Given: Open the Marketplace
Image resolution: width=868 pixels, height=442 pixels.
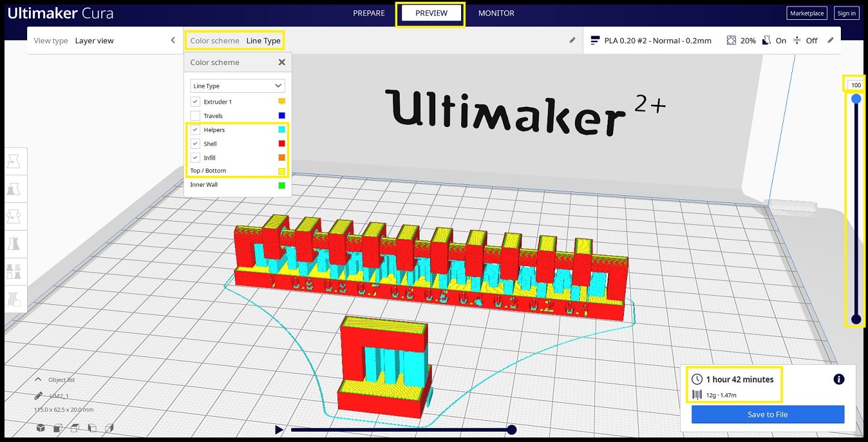Looking at the screenshot, I should coord(807,13).
